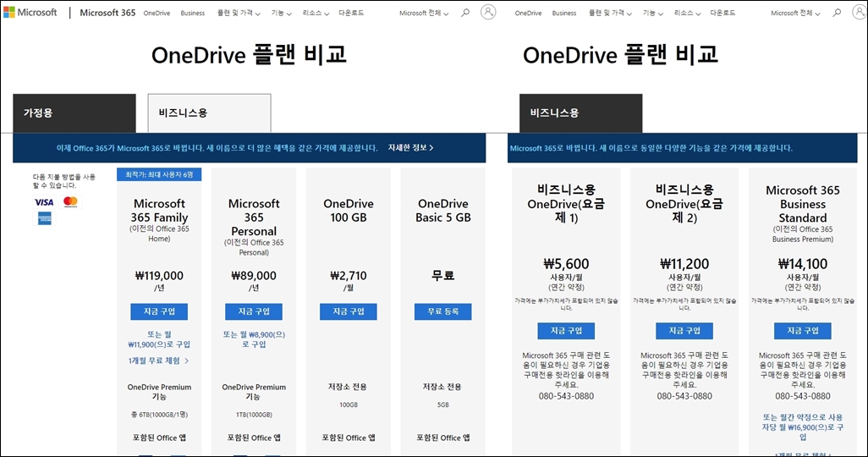Click the OneDrive Basic 5 GB plan title
This screenshot has height=457, width=868.
(442, 211)
